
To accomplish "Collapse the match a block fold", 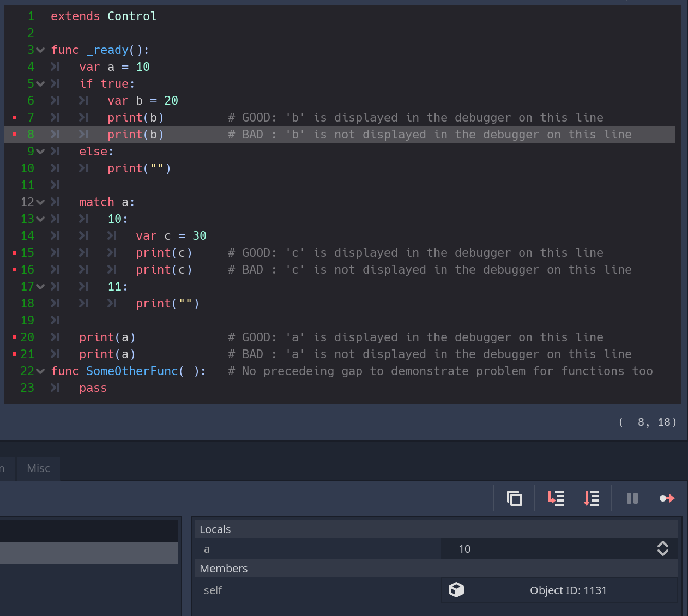I will (x=41, y=202).
